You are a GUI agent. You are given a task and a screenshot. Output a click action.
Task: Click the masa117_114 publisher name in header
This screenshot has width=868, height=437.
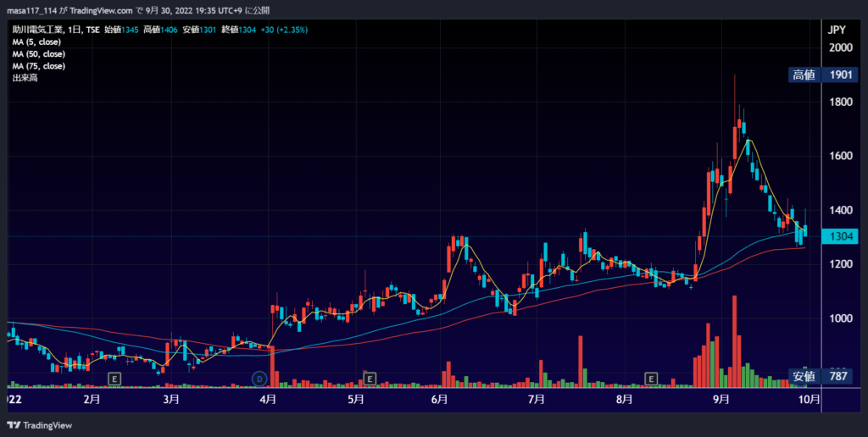31,10
